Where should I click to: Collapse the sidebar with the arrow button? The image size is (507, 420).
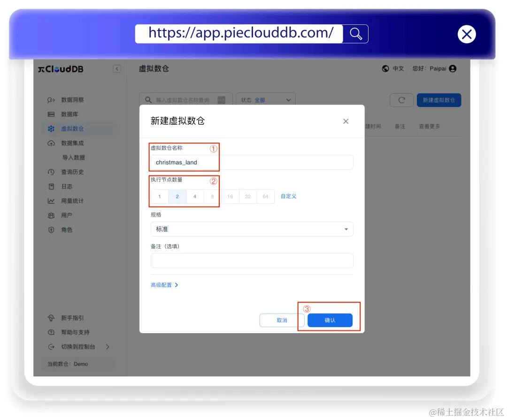click(x=117, y=69)
